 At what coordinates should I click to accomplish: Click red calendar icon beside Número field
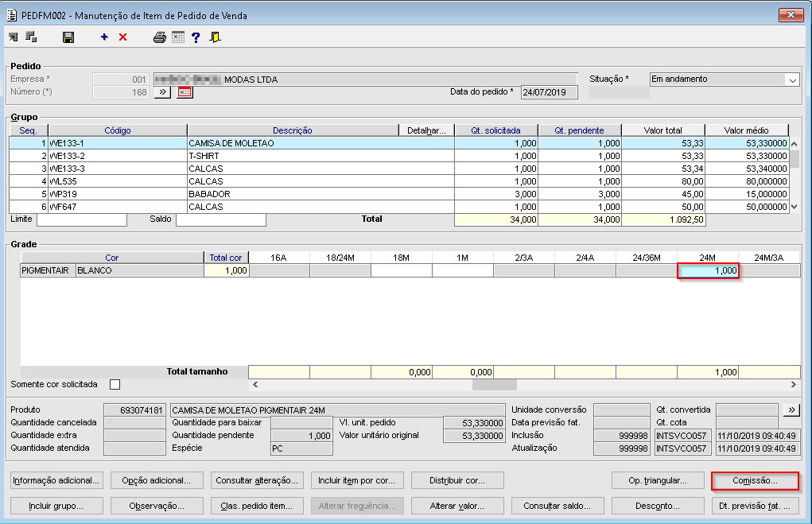click(x=185, y=92)
